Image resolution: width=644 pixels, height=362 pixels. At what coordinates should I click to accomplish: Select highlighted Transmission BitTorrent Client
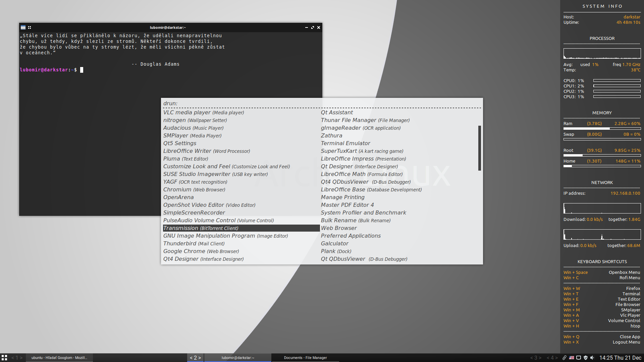pyautogui.click(x=241, y=228)
